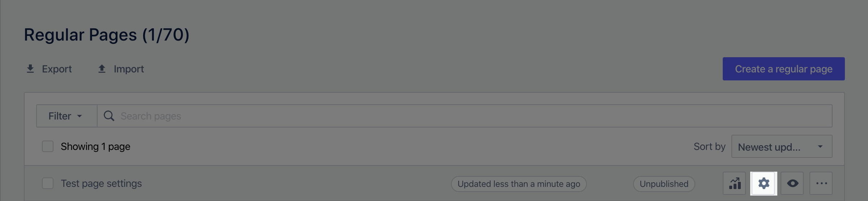The height and width of the screenshot is (201, 868).
Task: Select the Regular Pages (1/70) heading
Action: click(x=107, y=35)
